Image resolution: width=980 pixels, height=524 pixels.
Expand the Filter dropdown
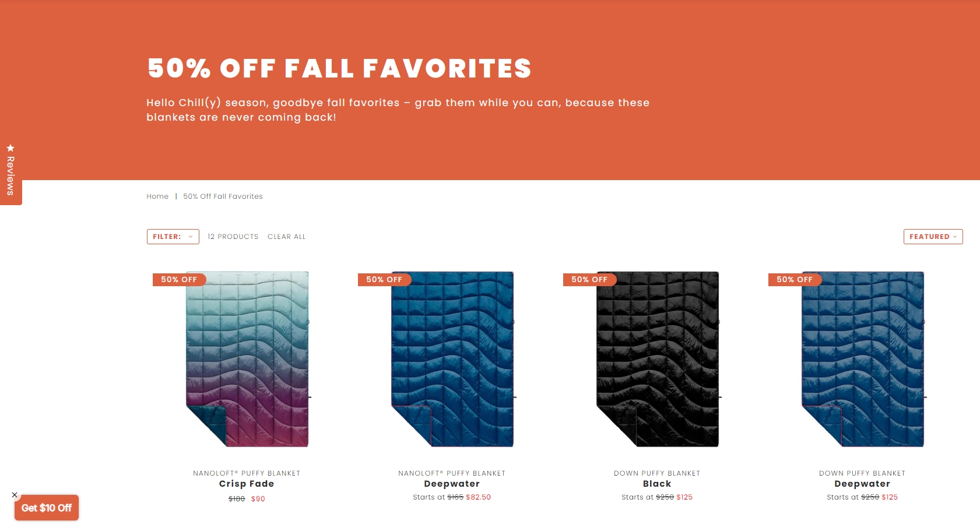(x=173, y=237)
